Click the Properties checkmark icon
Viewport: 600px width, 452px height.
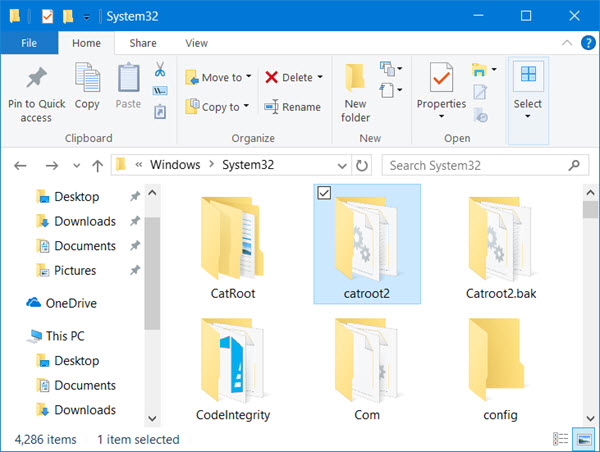[441, 77]
